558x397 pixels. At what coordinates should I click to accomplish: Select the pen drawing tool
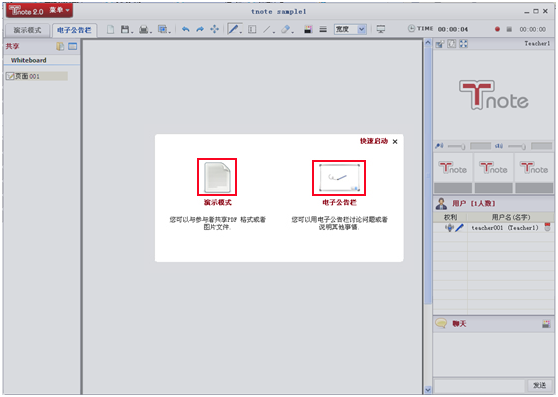click(x=233, y=29)
